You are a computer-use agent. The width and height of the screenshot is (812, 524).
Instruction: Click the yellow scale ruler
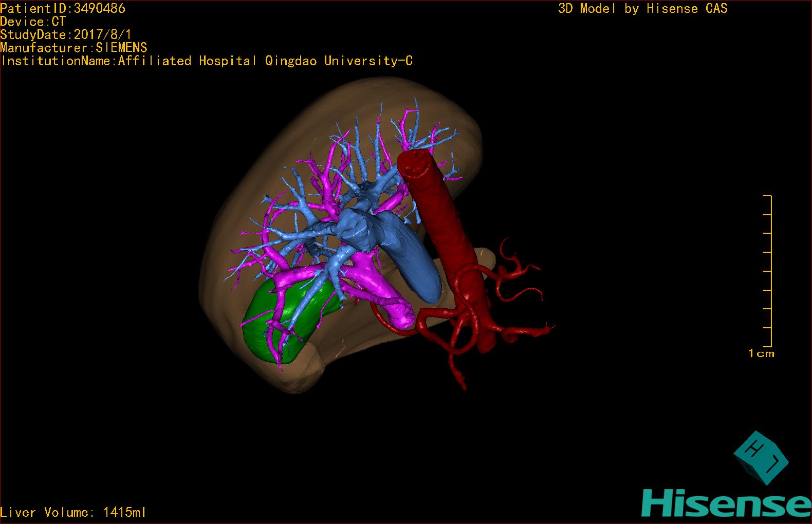point(768,271)
